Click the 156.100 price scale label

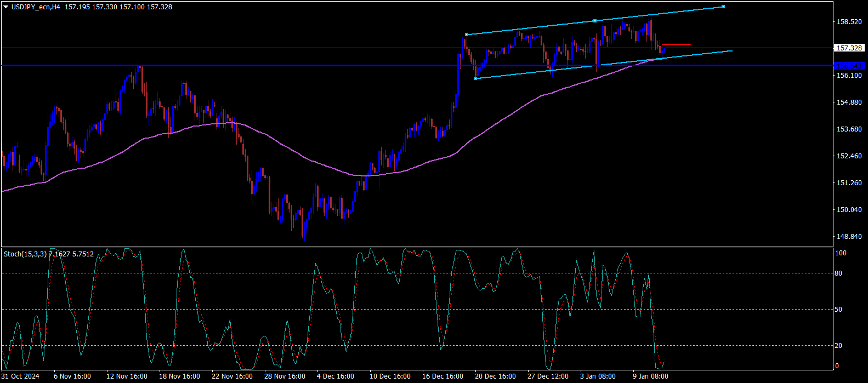[x=848, y=76]
